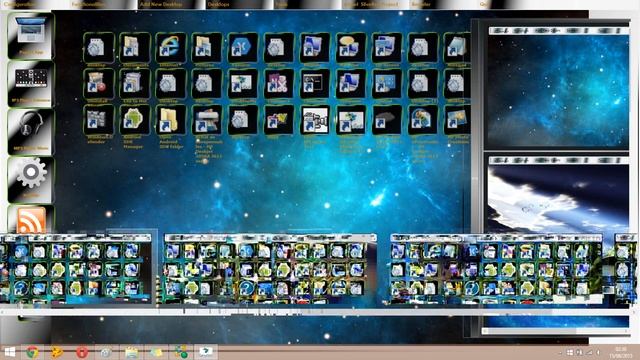The height and width of the screenshot is (360, 640).
Task: Click the clock in the system tray
Action: 621,352
